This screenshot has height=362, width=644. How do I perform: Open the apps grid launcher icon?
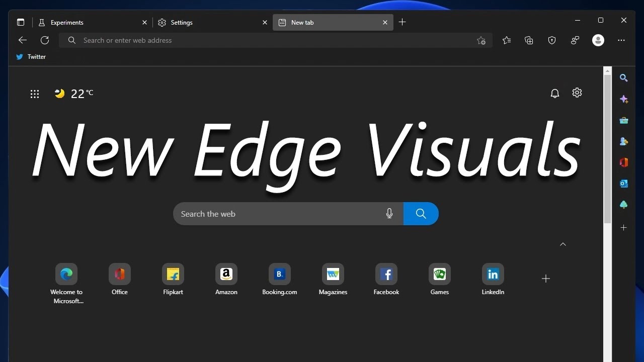click(x=35, y=94)
